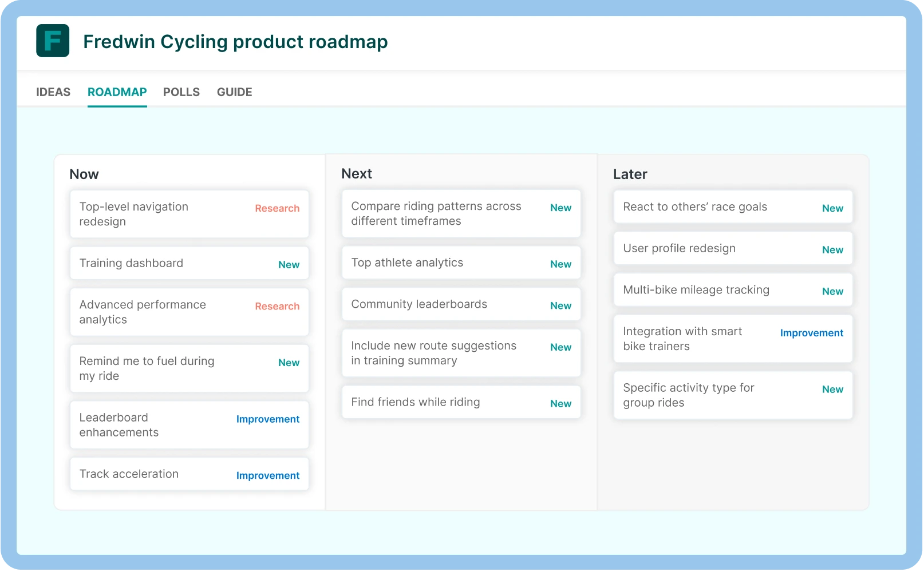
Task: Click the User profile redesign card
Action: pyautogui.click(x=733, y=248)
